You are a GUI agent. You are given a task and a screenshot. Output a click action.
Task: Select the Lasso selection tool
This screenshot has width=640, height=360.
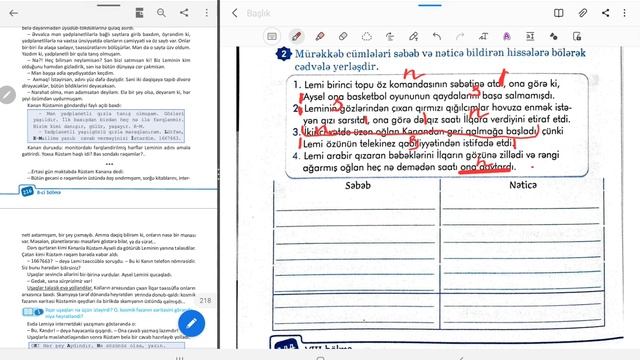pyautogui.click(x=367, y=37)
